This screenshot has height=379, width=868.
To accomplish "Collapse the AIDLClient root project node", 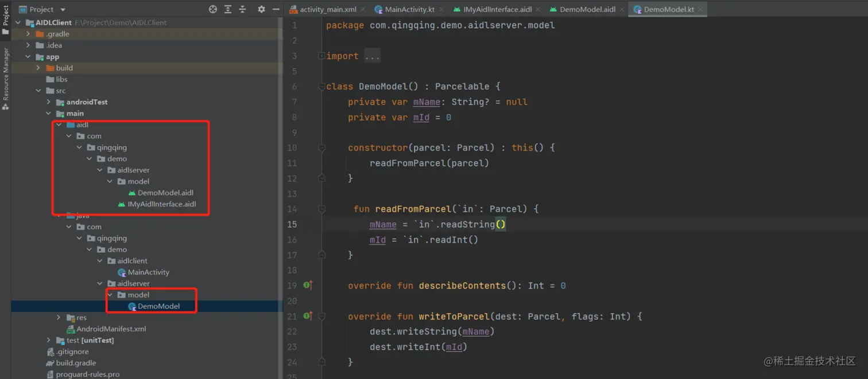I will tap(18, 23).
